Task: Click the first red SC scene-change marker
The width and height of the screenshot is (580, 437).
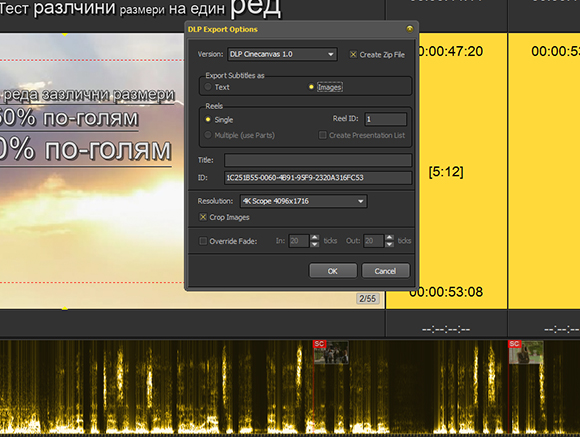Action: pyautogui.click(x=319, y=344)
